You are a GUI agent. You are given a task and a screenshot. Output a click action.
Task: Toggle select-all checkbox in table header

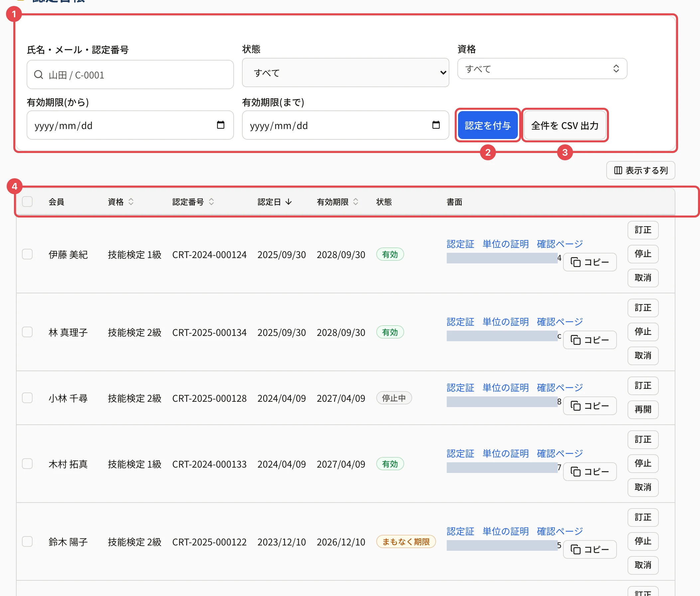tap(27, 201)
